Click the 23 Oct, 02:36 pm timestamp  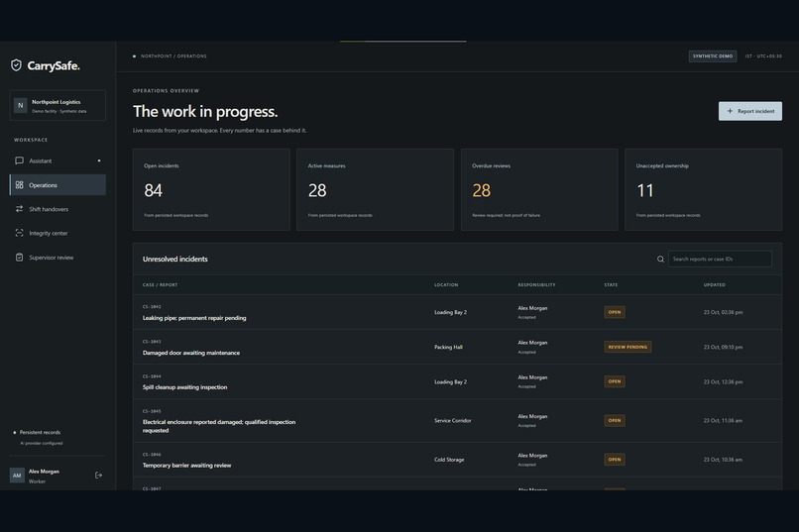tap(723, 312)
